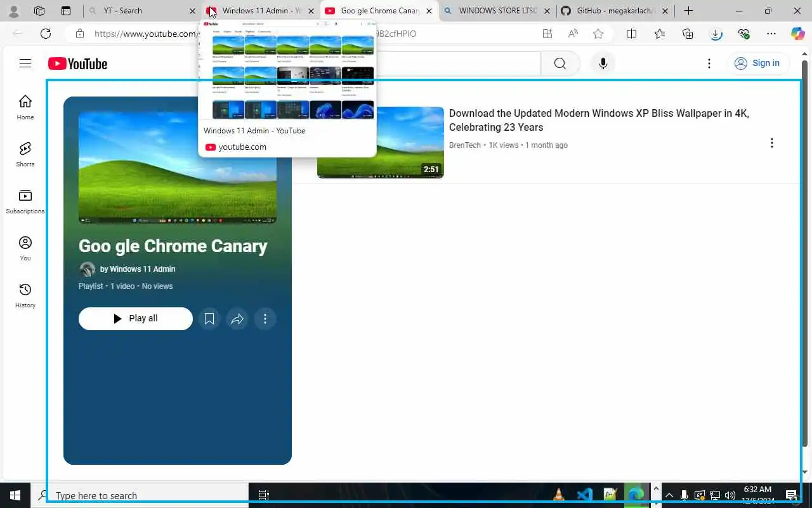Image resolution: width=812 pixels, height=508 pixels.
Task: Click Play all on the playlist
Action: coord(136,319)
